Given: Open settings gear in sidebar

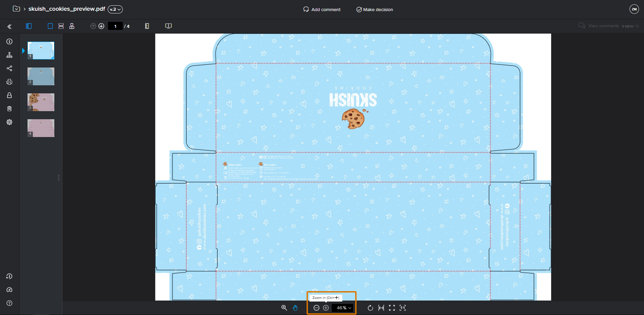Looking at the screenshot, I should (9, 122).
